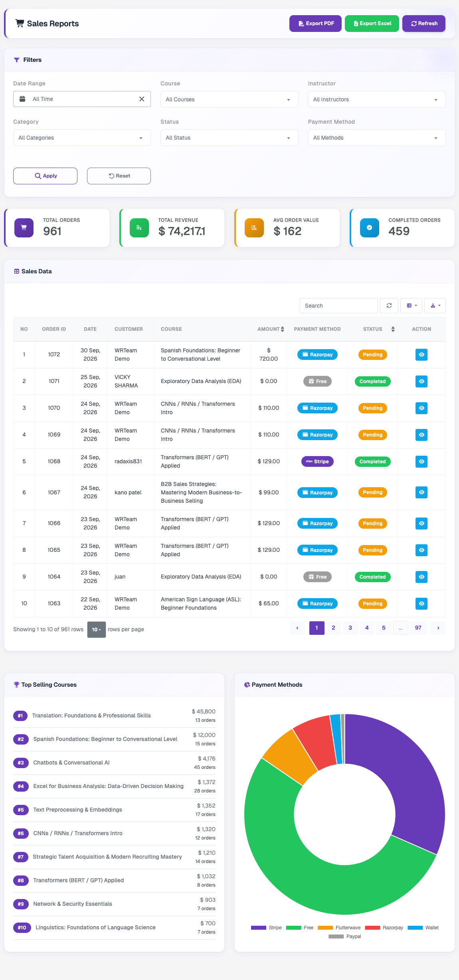View details for order 1068
The image size is (459, 980).
tap(421, 462)
